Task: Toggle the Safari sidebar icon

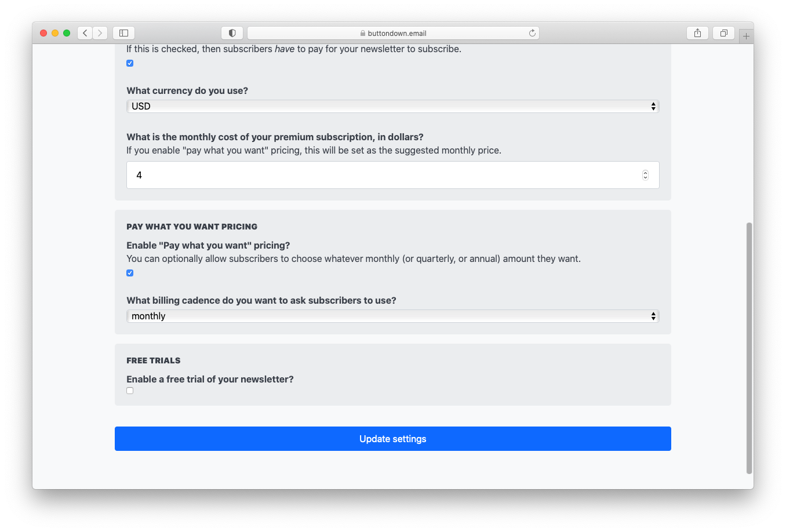Action: tap(123, 33)
